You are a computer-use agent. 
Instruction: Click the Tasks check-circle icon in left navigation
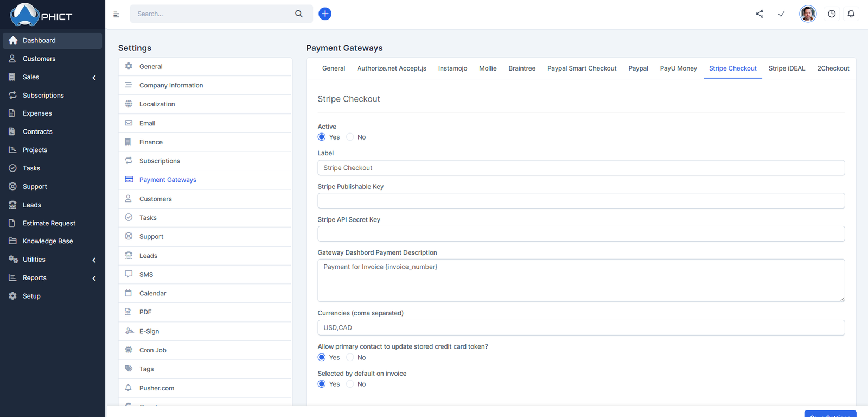coord(12,168)
